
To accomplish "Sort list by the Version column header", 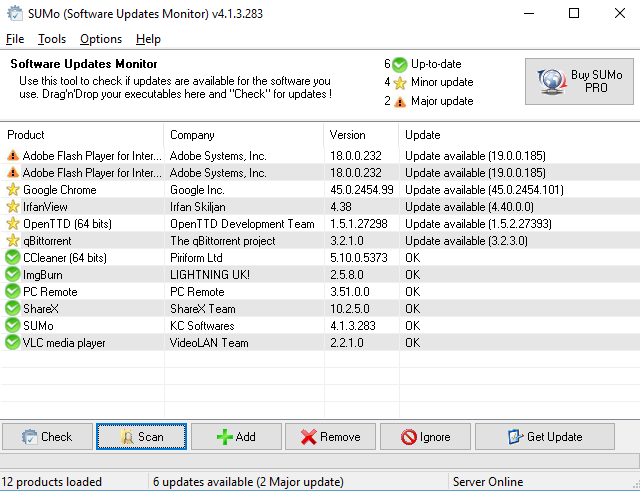I will click(x=362, y=135).
